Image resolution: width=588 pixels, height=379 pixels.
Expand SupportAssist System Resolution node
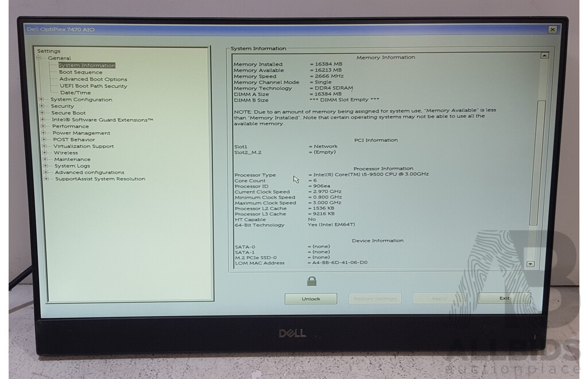pos(46,179)
